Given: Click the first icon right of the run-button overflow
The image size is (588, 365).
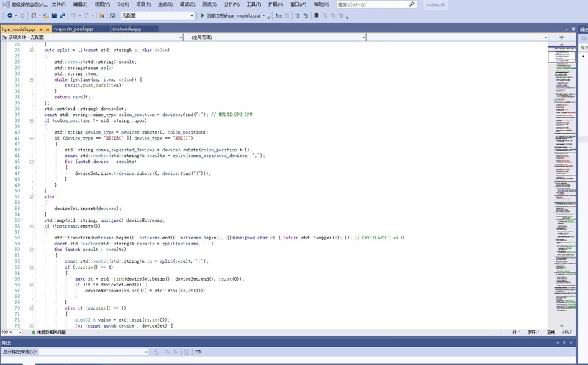Looking at the screenshot, I should (279, 15).
